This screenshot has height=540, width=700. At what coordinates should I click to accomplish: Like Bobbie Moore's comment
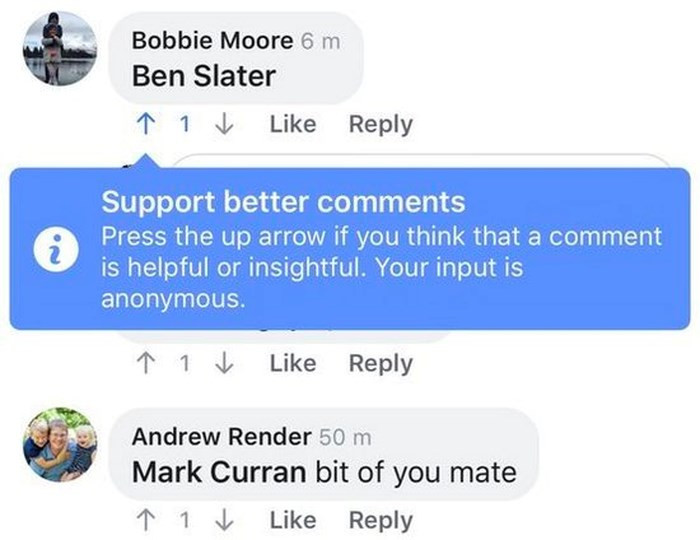(x=292, y=125)
